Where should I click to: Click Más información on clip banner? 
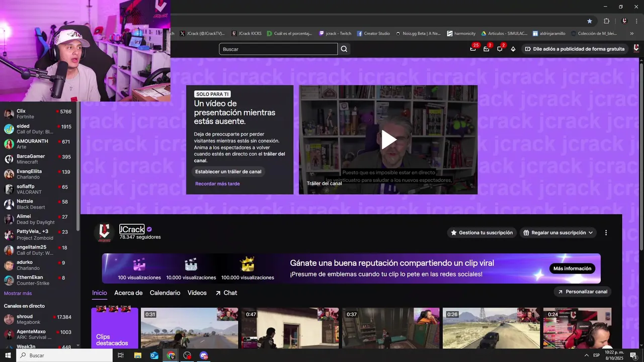572,268
